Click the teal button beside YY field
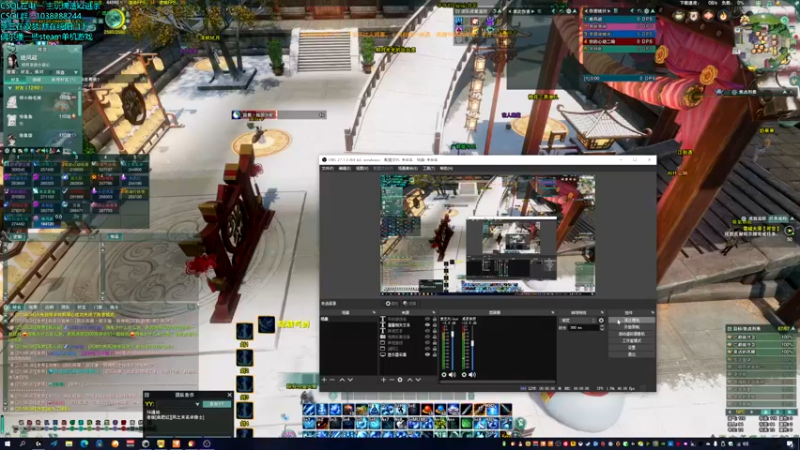 click(x=217, y=404)
